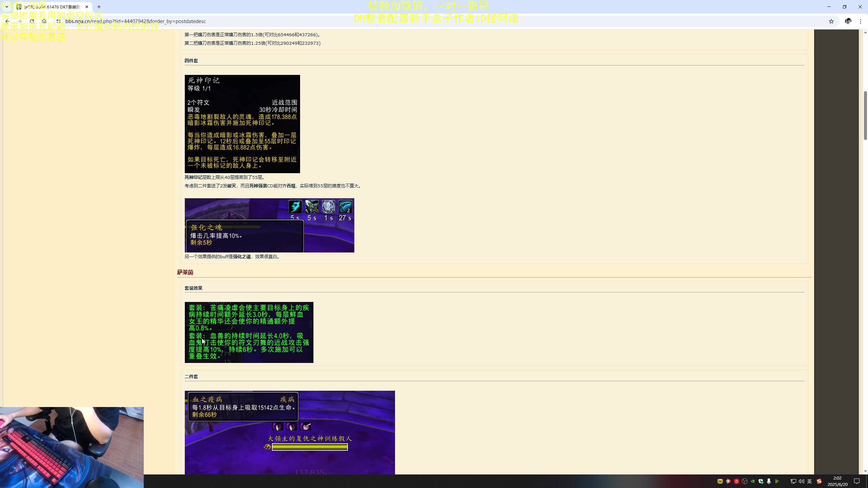
Task: Click bold term 破灭 in the paragraph
Action: (x=232, y=186)
